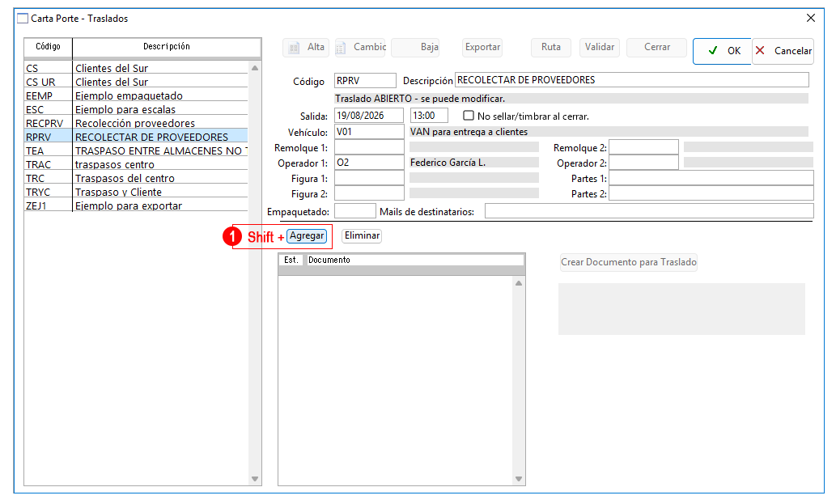Click traslados list scroll up arrow
Screen dimensions: 836x504
(x=255, y=68)
